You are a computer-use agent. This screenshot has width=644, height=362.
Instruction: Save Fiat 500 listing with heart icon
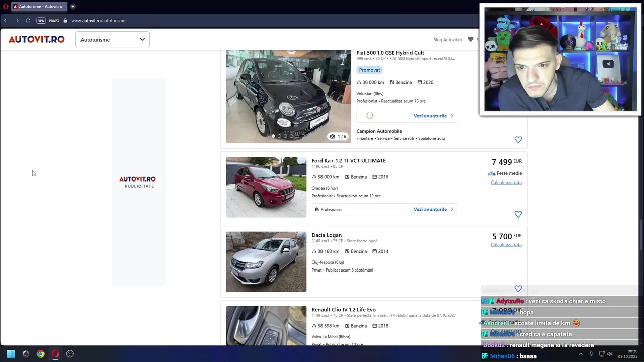(x=518, y=140)
